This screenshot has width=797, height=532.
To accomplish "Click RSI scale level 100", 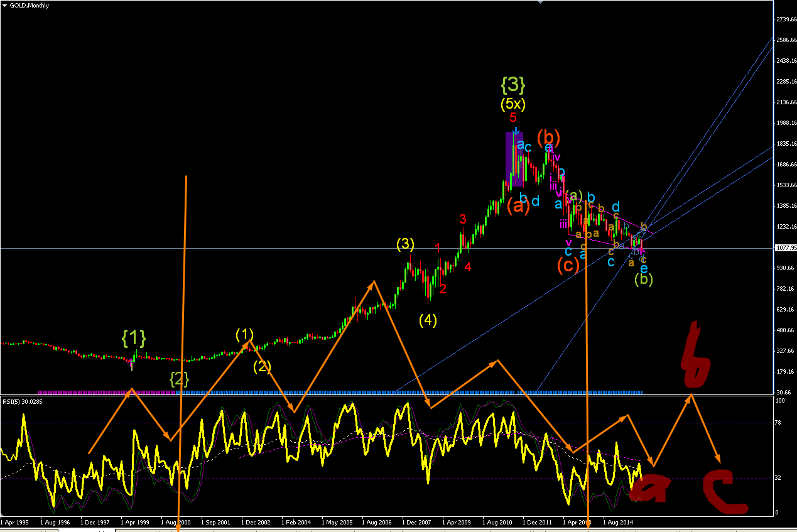I will (780, 401).
